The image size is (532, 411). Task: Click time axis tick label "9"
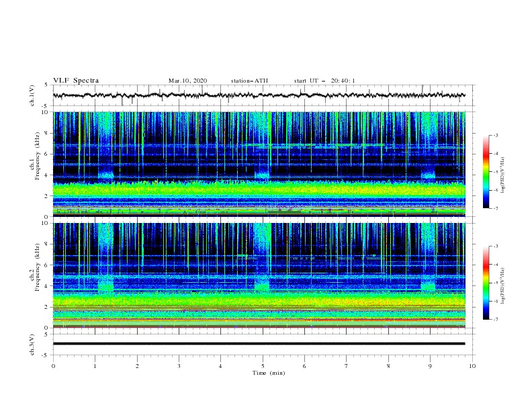[430, 366]
